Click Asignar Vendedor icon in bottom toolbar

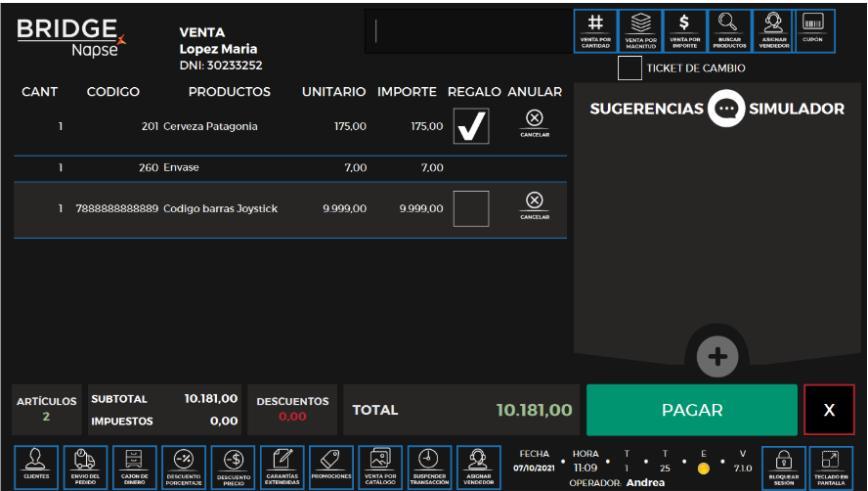coord(479,468)
